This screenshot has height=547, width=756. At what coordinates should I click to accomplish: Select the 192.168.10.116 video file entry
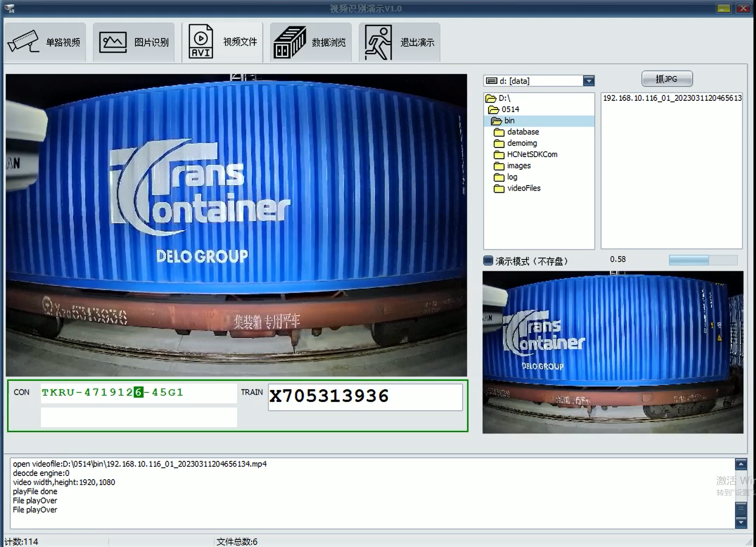671,98
